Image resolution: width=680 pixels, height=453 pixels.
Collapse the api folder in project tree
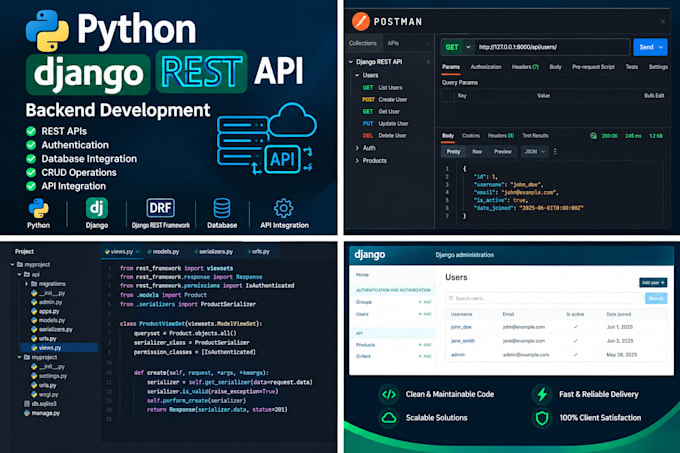click(19, 274)
